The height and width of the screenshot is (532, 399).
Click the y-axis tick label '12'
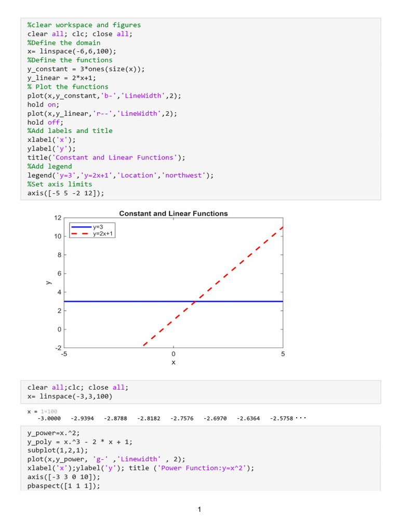[58, 218]
